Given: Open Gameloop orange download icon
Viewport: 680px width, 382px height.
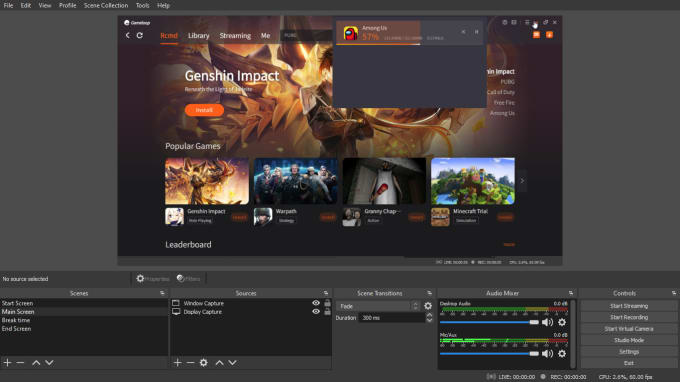Looking at the screenshot, I should tap(549, 35).
